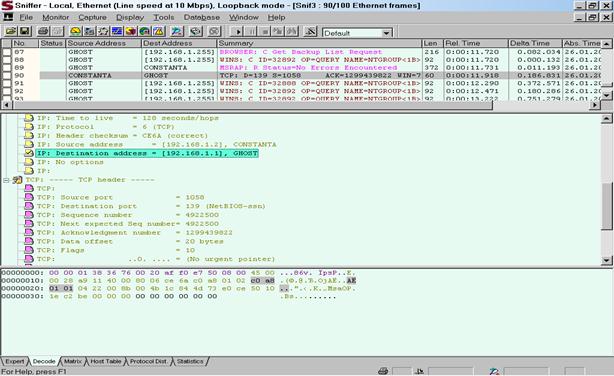Click the pause capture toolbar button
This screenshot has width=614, height=376.
click(x=251, y=31)
